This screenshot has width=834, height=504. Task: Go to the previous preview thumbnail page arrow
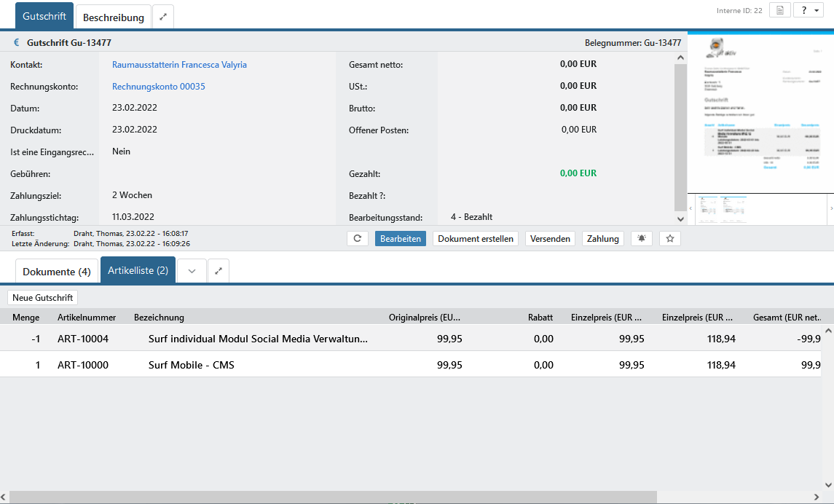click(691, 209)
